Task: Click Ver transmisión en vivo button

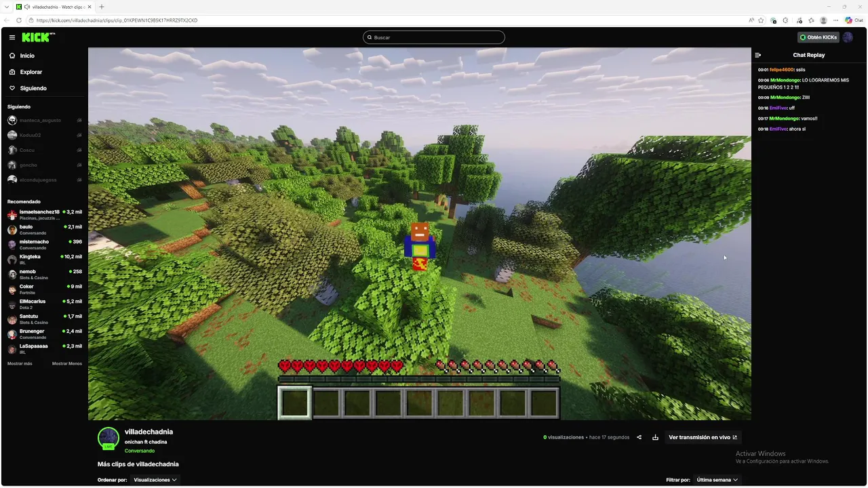Action: coord(702,437)
